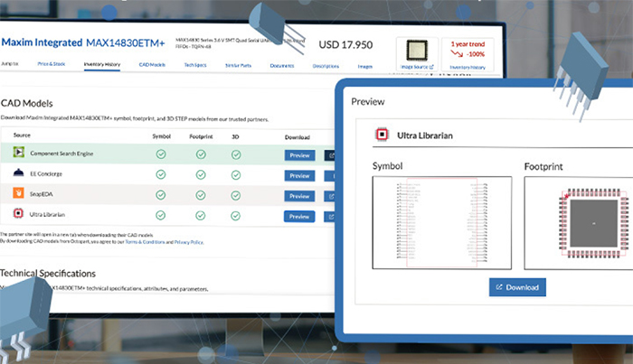This screenshot has height=364, width=633.
Task: Go to the Tech Specs tab
Action: [197, 65]
